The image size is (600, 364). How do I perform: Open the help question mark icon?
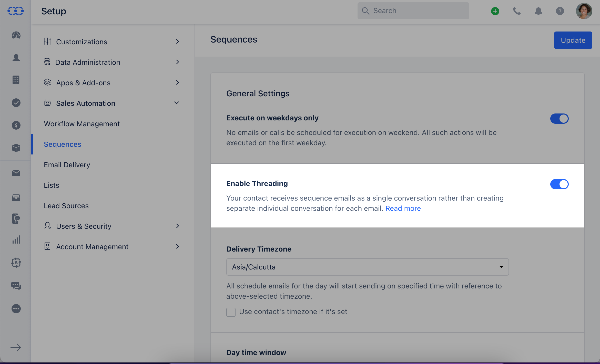[560, 11]
